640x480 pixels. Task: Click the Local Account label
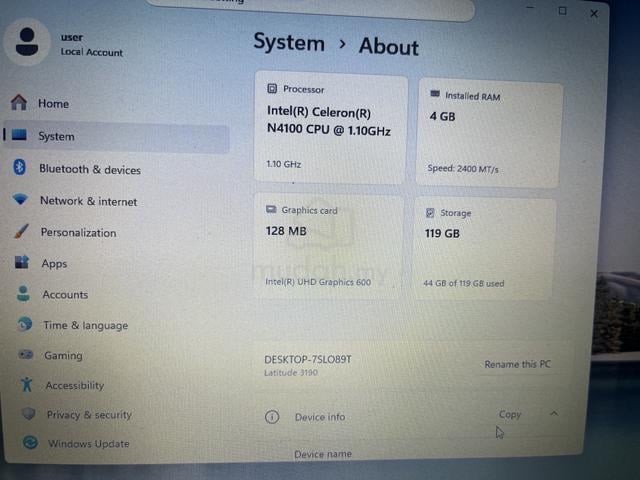pos(91,52)
